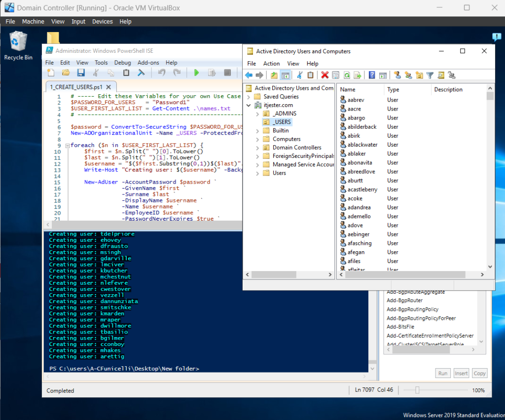Sort users by the Name column header
Image resolution: width=505 pixels, height=420 pixels.
(361, 90)
